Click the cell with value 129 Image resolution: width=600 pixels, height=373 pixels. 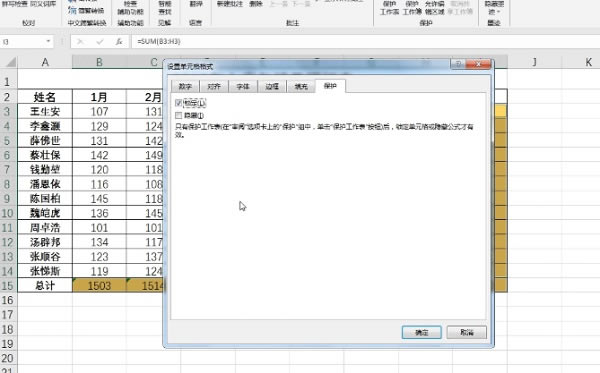(x=99, y=126)
